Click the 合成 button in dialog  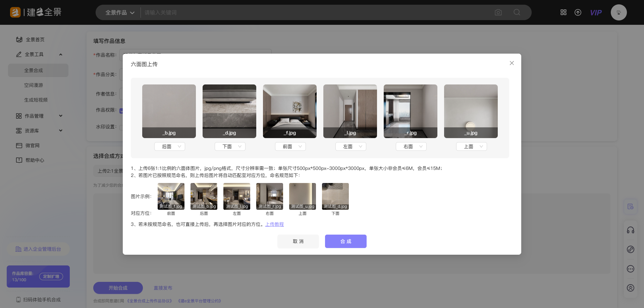345,241
